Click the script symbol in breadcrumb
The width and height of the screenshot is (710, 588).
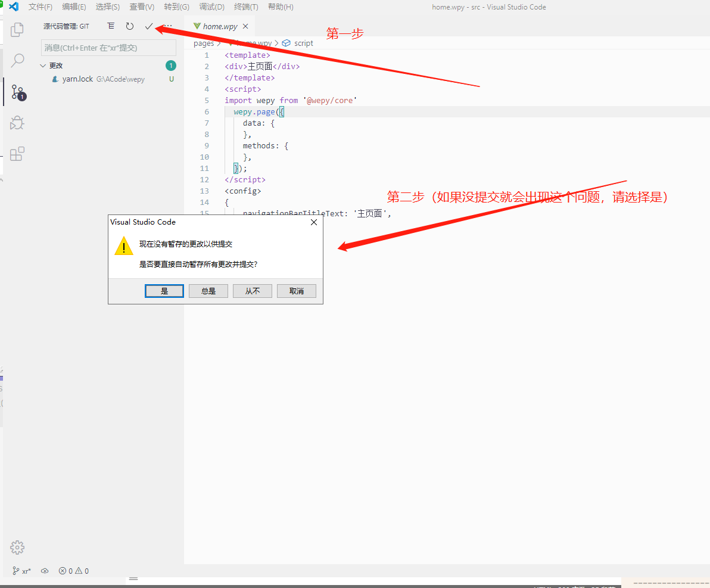pos(297,43)
